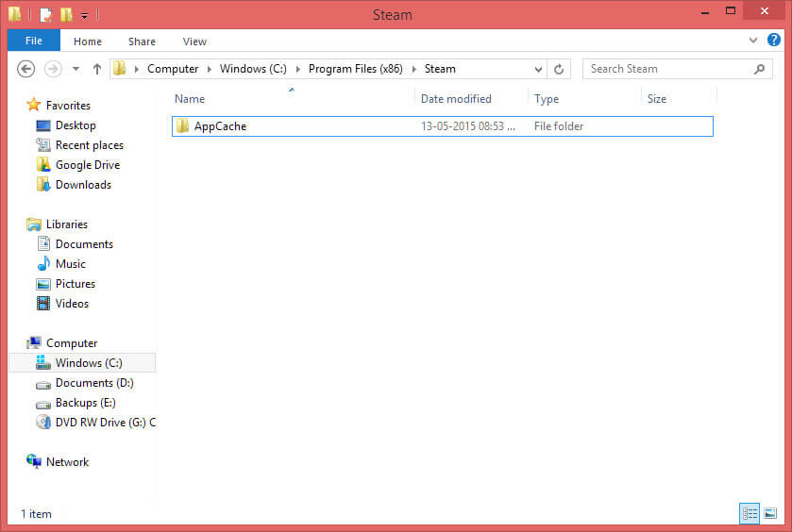
Task: Sort by the Name column header
Action: pos(190,99)
